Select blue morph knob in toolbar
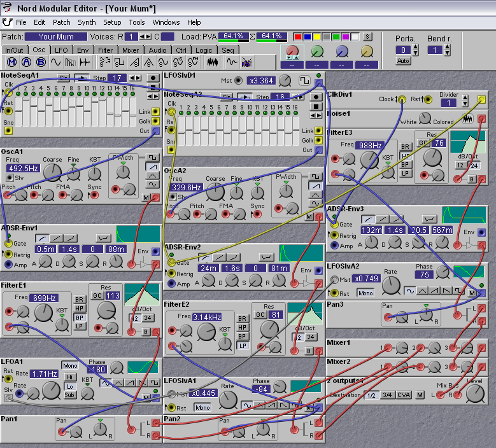The height and width of the screenshot is (448, 496). [342, 52]
